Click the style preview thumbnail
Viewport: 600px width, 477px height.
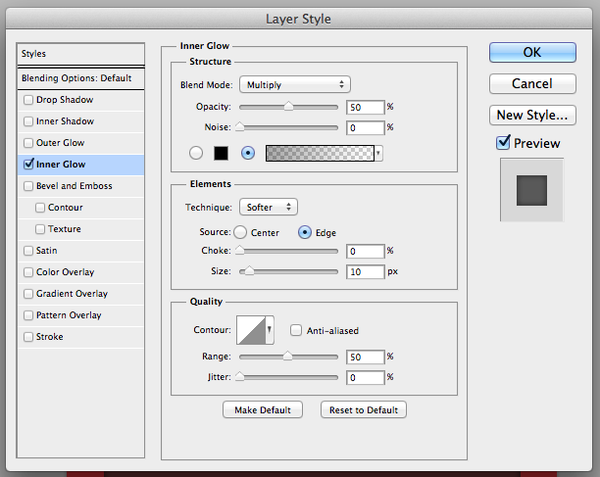coord(532,190)
